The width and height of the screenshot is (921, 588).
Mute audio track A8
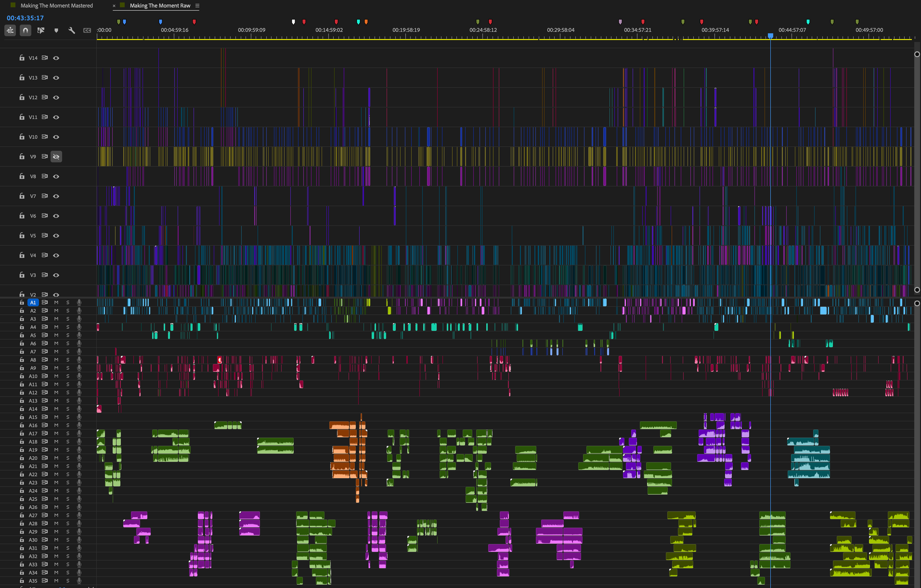pos(56,360)
